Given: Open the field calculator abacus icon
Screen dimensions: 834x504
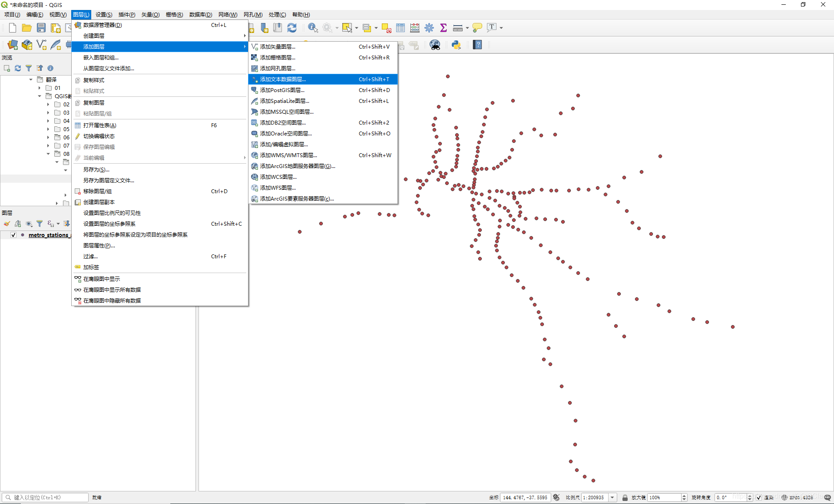Looking at the screenshot, I should (415, 28).
